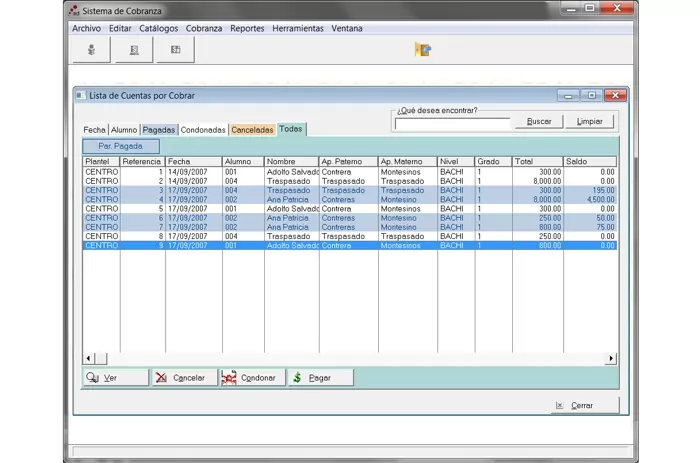Switch to the Pagadas tab
Screen dimensions: 700x463
coord(159,130)
